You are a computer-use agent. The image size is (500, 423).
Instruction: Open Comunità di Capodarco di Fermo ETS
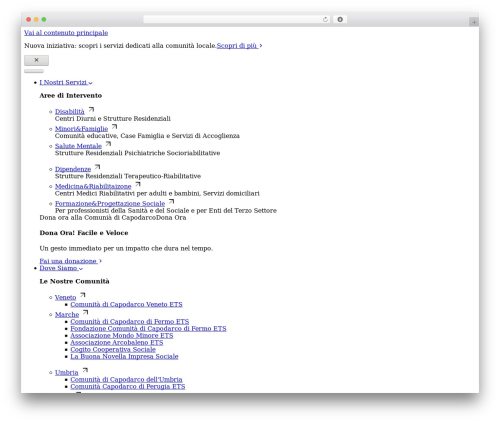[x=130, y=322]
